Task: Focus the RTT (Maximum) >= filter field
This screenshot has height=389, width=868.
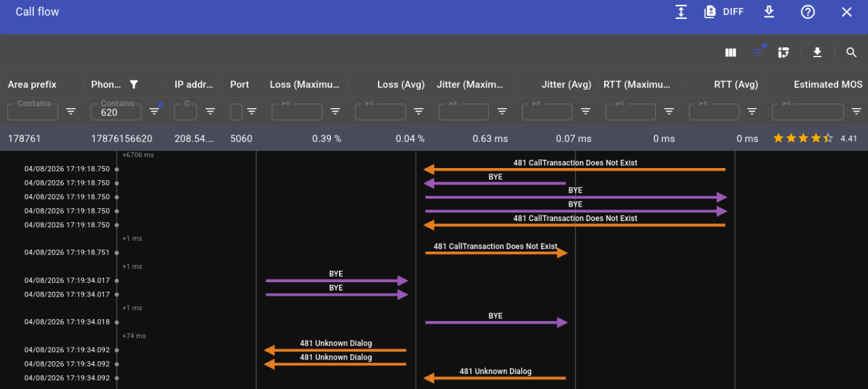Action: [x=631, y=112]
